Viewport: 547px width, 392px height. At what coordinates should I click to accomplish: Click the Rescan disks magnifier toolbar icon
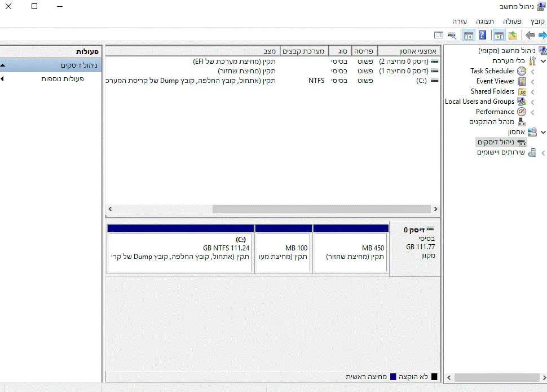(x=452, y=36)
